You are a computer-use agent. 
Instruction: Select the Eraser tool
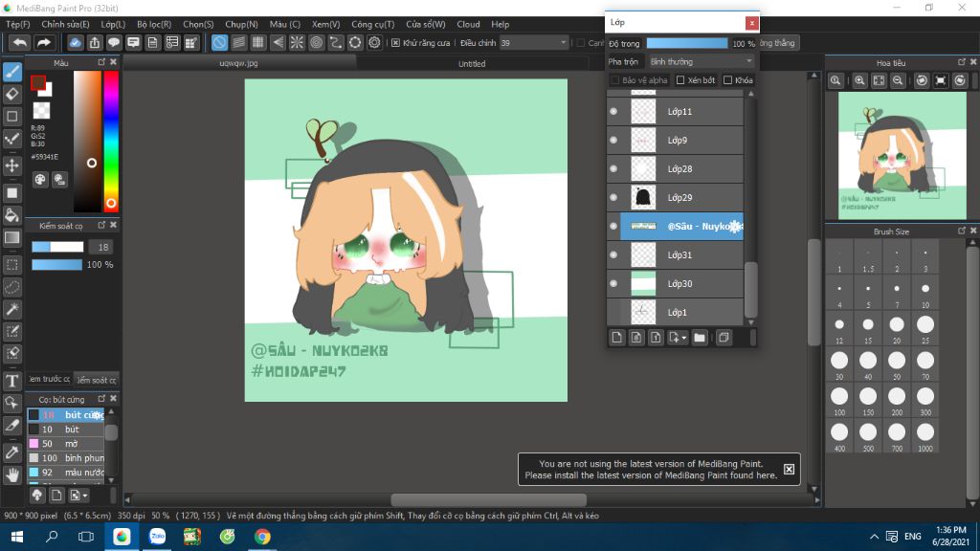(x=12, y=95)
